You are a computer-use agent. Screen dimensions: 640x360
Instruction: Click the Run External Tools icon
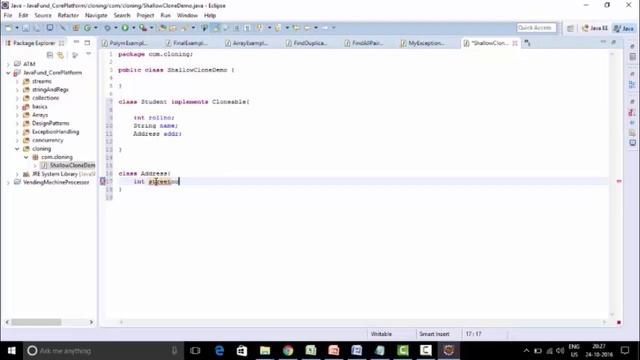tap(143, 28)
